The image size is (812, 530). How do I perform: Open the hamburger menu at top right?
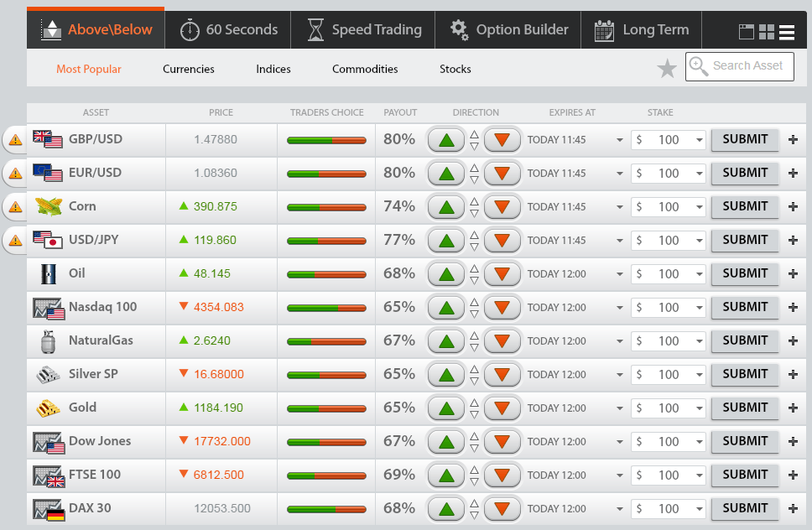click(786, 32)
